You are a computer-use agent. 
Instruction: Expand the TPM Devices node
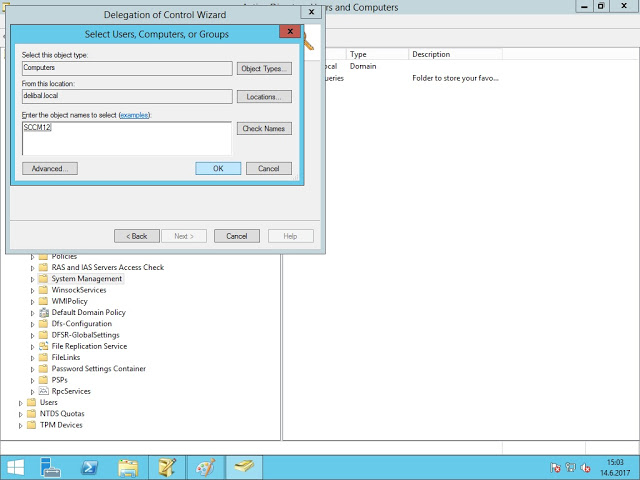click(20, 425)
